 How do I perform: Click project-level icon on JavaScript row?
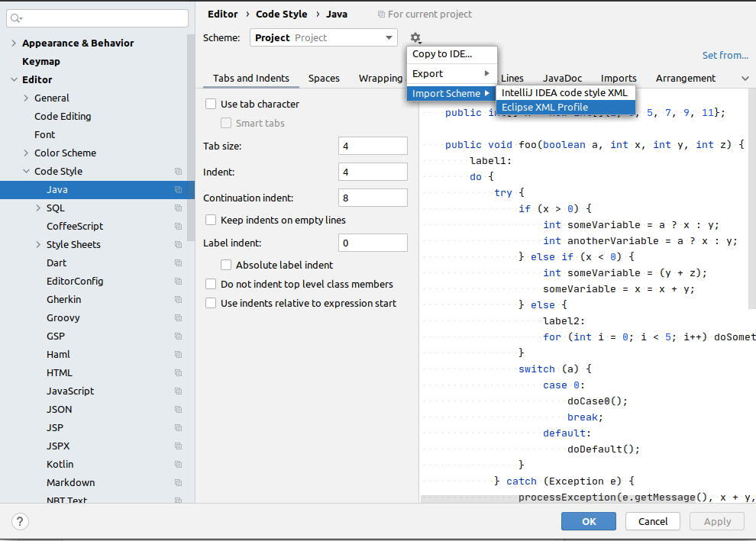[179, 391]
